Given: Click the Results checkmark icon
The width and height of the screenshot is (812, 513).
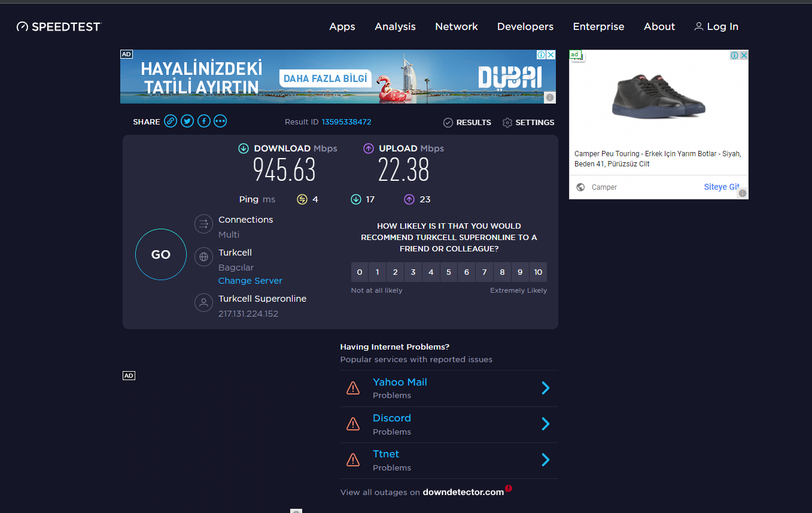Looking at the screenshot, I should point(448,123).
